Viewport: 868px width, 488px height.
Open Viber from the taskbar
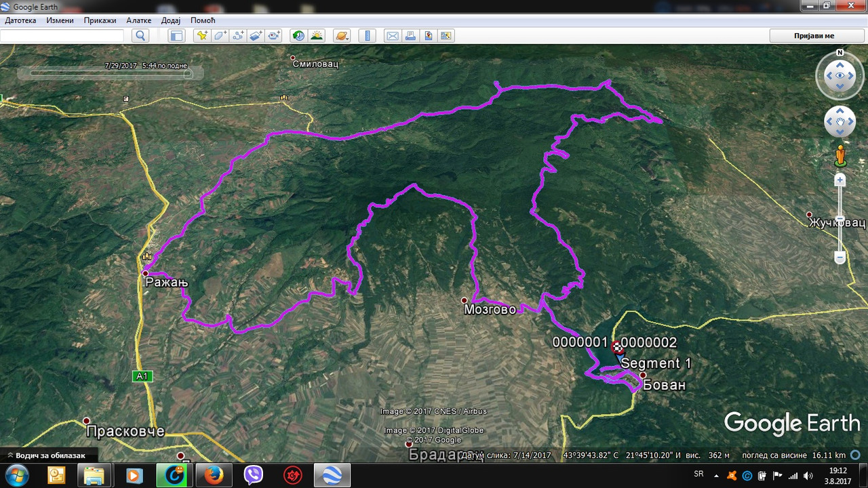pos(254,476)
